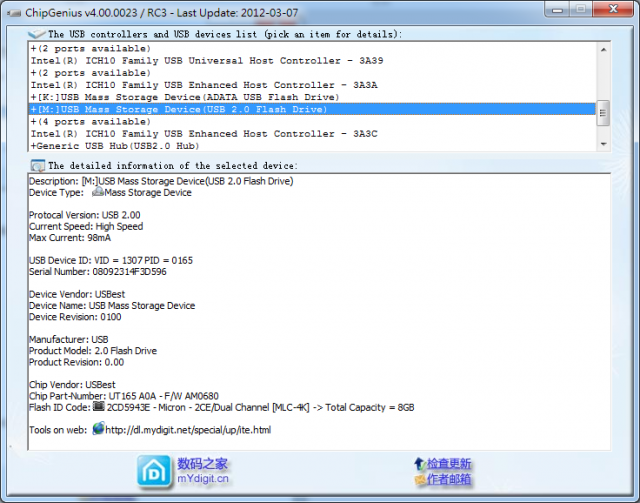This screenshot has height=503, width=640.
Task: Click the device list scroll up arrow
Action: pyautogui.click(x=604, y=49)
